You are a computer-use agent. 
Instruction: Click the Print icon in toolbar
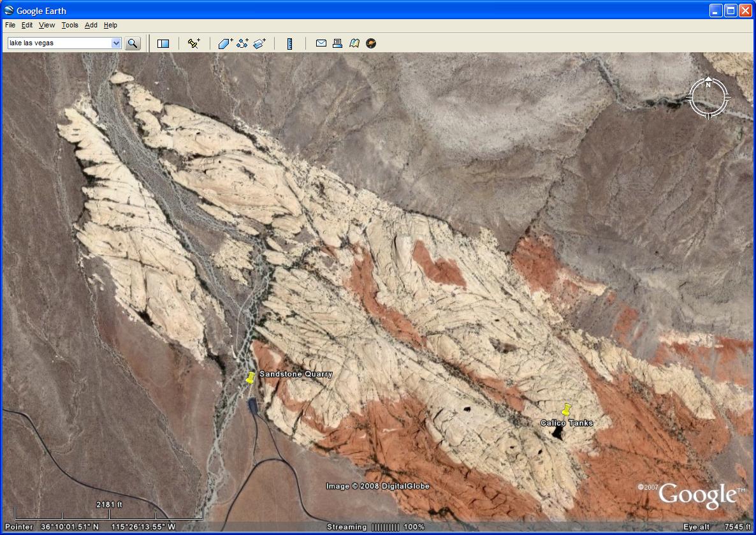coord(338,43)
